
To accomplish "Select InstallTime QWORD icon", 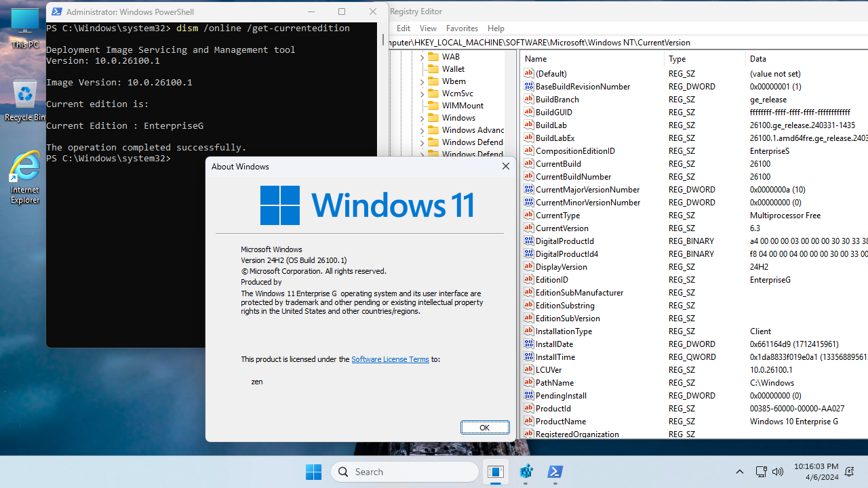I will click(529, 357).
